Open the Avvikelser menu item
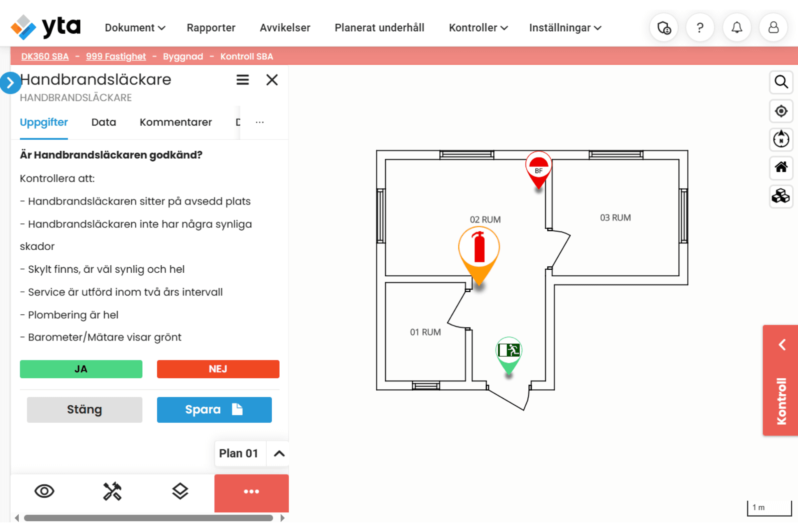 coord(285,28)
